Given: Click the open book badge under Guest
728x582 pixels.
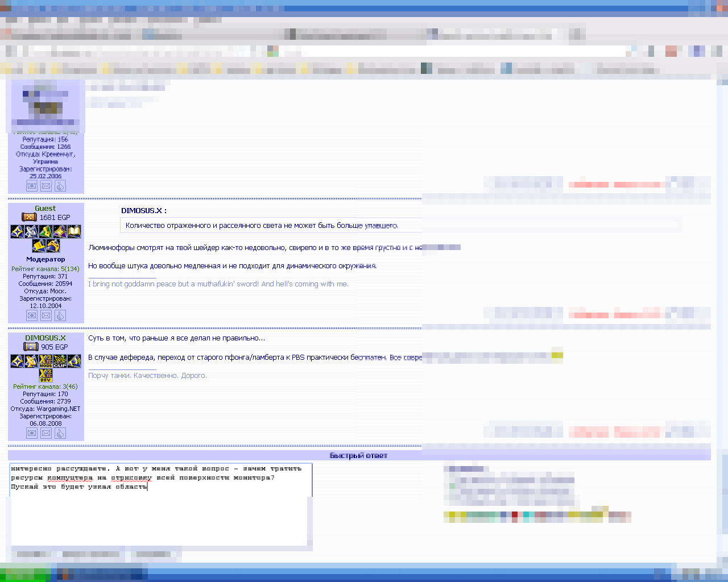Looking at the screenshot, I should pyautogui.click(x=74, y=231).
